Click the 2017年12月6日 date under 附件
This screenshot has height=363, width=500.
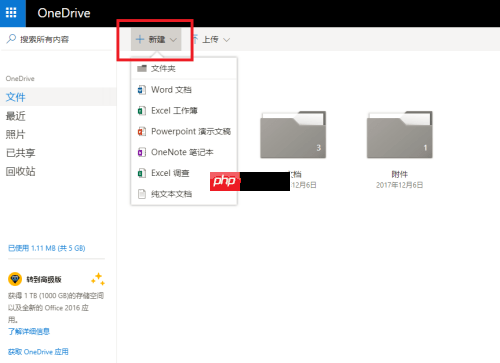point(400,185)
